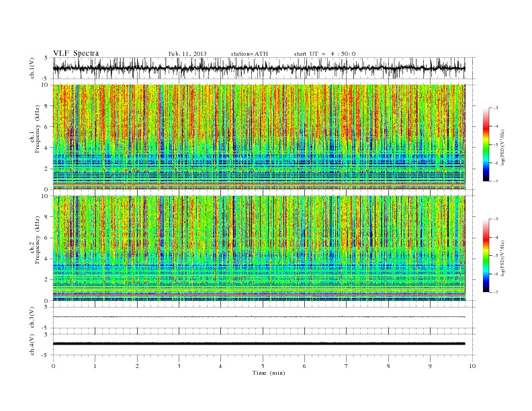
Task: Click the "8" kHz tick of ch.2 spectrogram
Action: (x=46, y=217)
